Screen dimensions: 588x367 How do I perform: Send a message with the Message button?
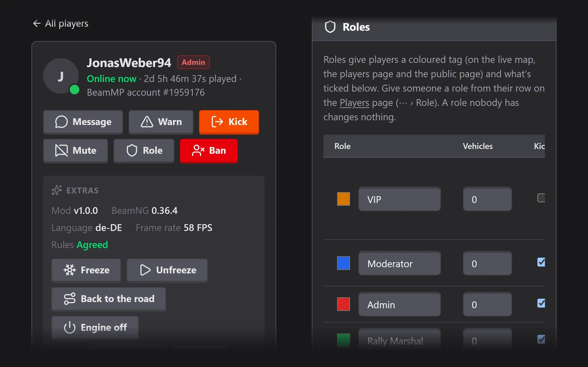[83, 122]
